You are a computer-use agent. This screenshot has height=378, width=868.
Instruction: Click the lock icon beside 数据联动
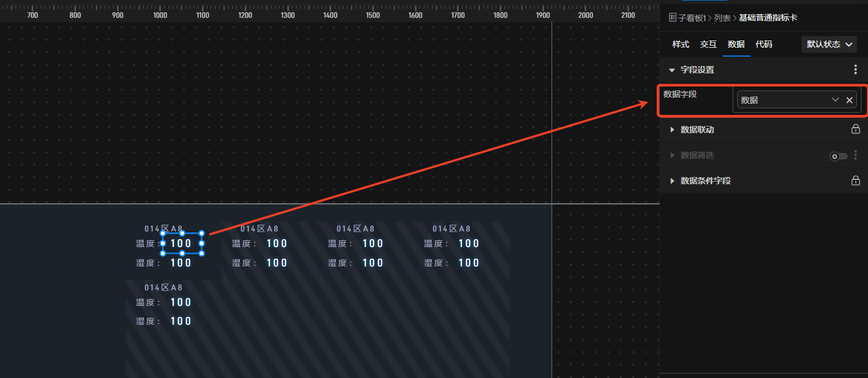(x=856, y=129)
